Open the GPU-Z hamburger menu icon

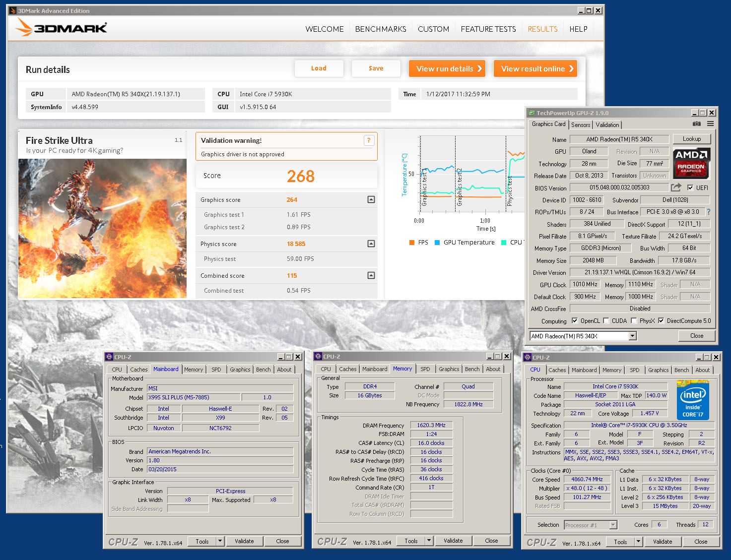pos(711,124)
